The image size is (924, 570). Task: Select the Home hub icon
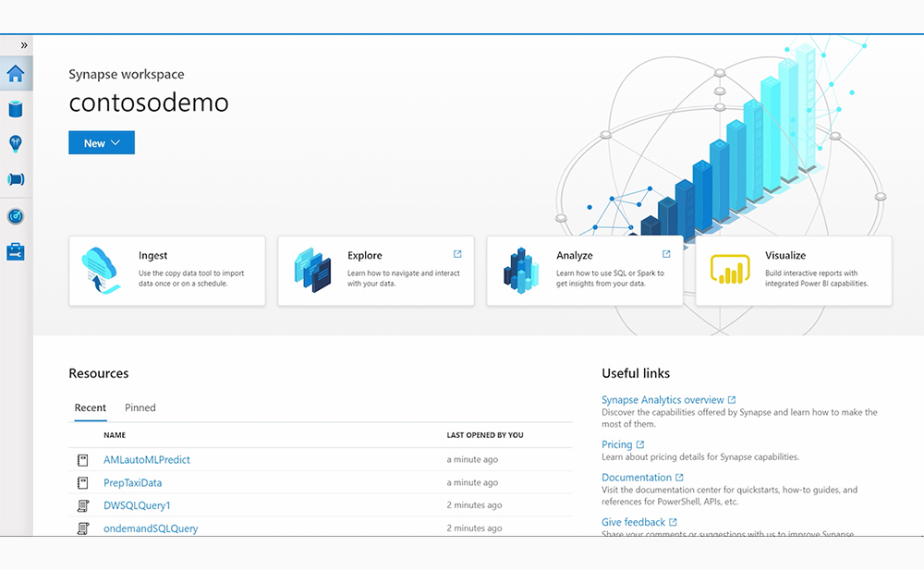pos(15,73)
